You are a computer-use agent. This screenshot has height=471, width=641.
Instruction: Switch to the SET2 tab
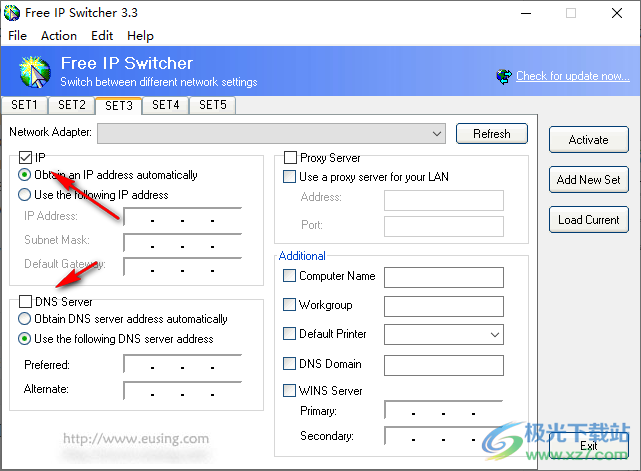point(72,105)
